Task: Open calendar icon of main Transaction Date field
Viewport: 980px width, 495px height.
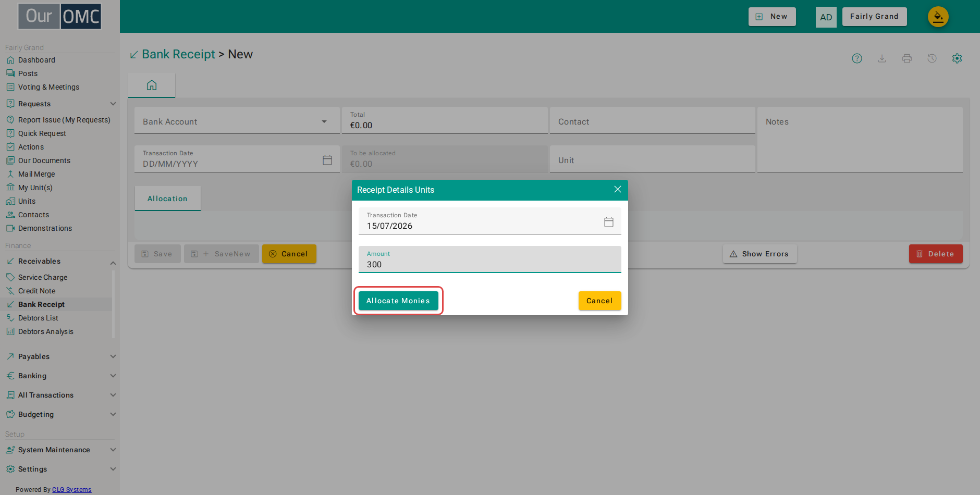Action: pos(327,160)
